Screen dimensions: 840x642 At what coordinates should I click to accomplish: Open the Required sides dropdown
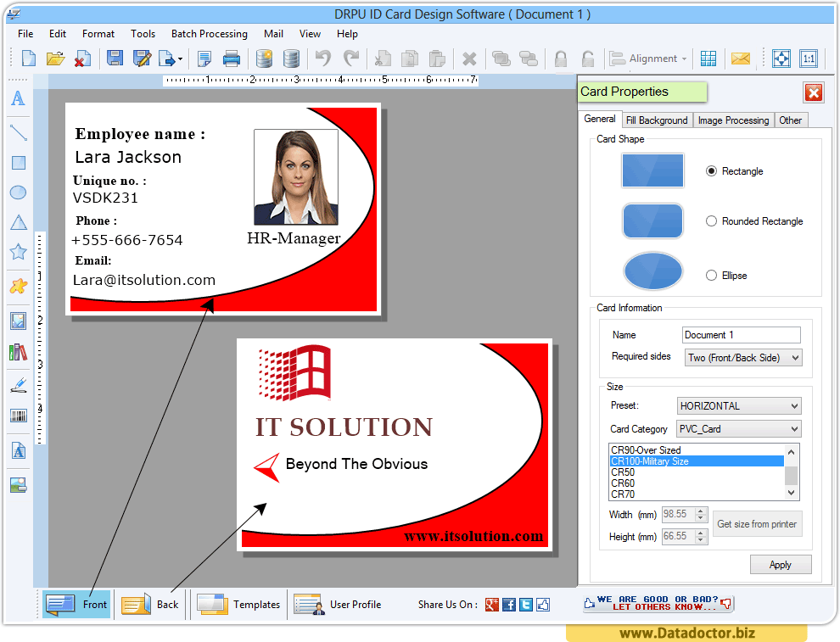pos(743,358)
